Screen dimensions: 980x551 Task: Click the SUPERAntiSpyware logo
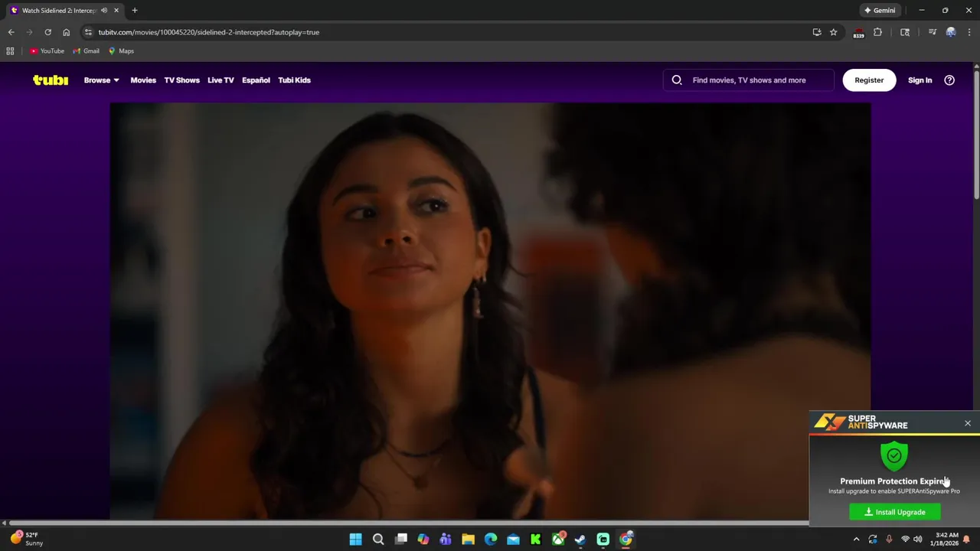(x=861, y=422)
